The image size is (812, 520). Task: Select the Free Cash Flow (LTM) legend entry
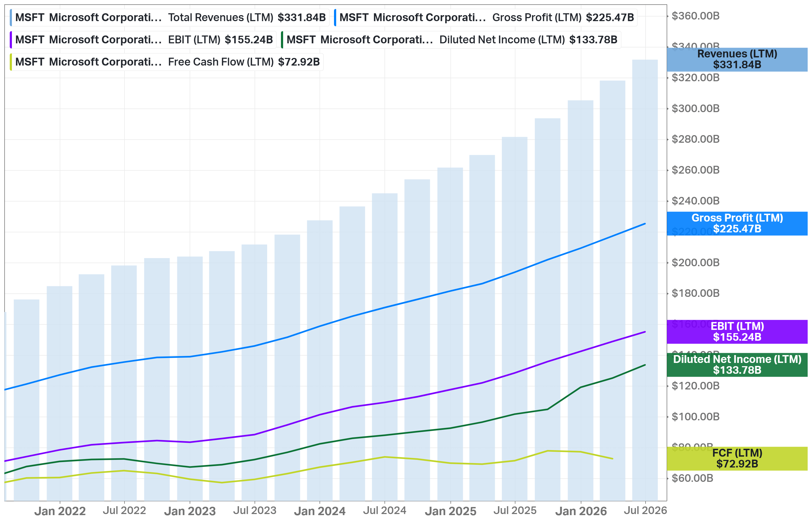[x=167, y=62]
